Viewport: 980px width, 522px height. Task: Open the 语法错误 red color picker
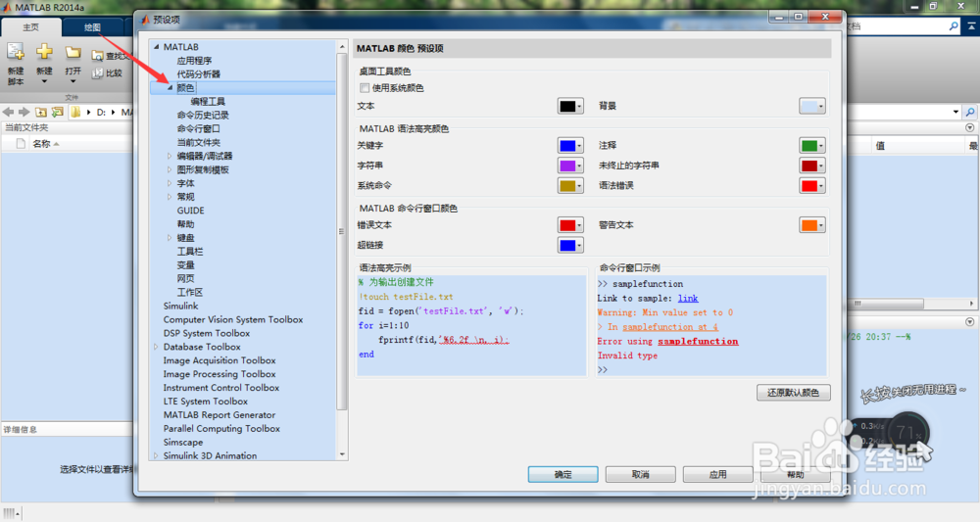[811, 185]
